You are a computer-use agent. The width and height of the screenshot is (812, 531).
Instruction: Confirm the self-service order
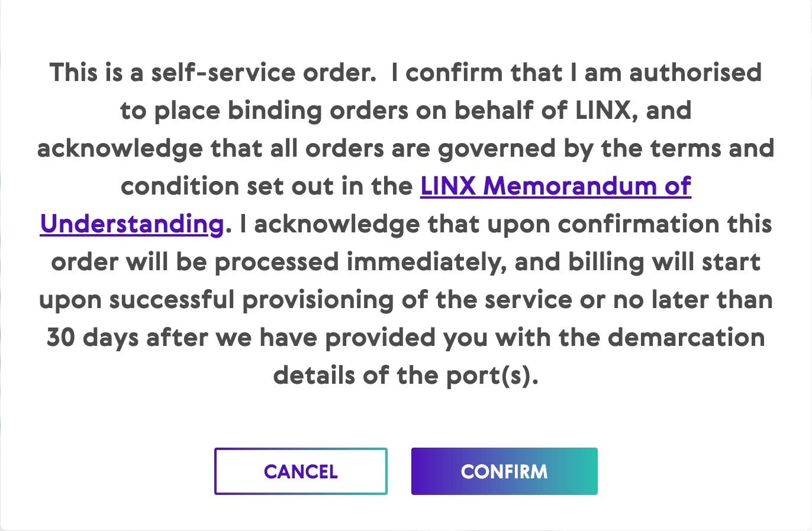pyautogui.click(x=504, y=471)
